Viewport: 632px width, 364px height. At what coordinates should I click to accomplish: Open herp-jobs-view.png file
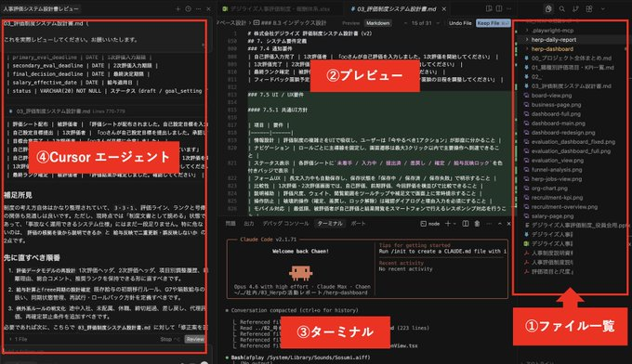[556, 179]
